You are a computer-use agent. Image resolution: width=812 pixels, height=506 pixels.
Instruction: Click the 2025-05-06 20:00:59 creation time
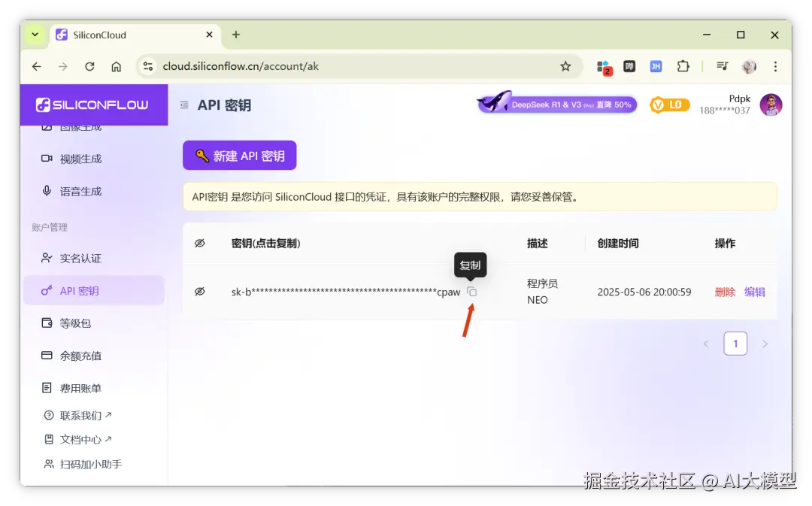pyautogui.click(x=644, y=292)
